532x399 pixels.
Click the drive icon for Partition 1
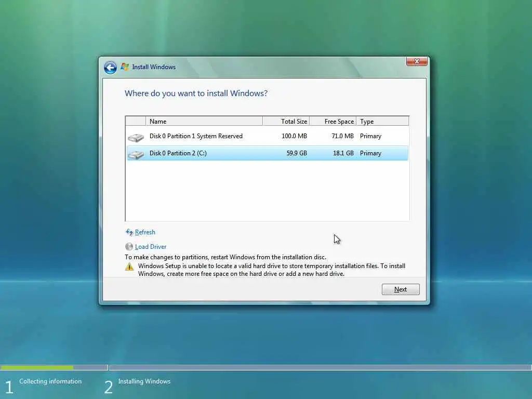136,137
